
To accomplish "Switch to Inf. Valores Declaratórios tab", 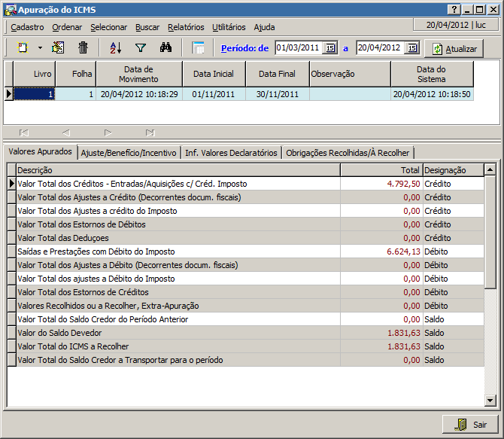I will point(231,152).
